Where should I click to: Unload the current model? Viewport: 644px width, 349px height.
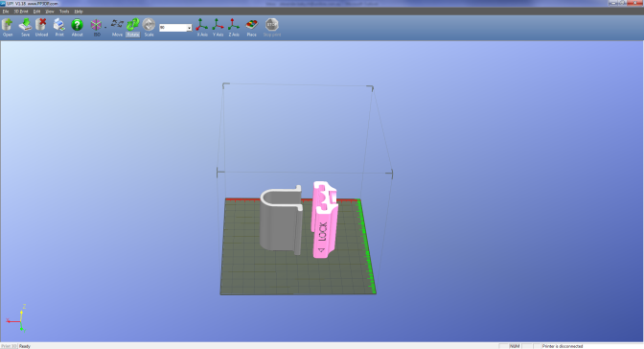coord(41,27)
